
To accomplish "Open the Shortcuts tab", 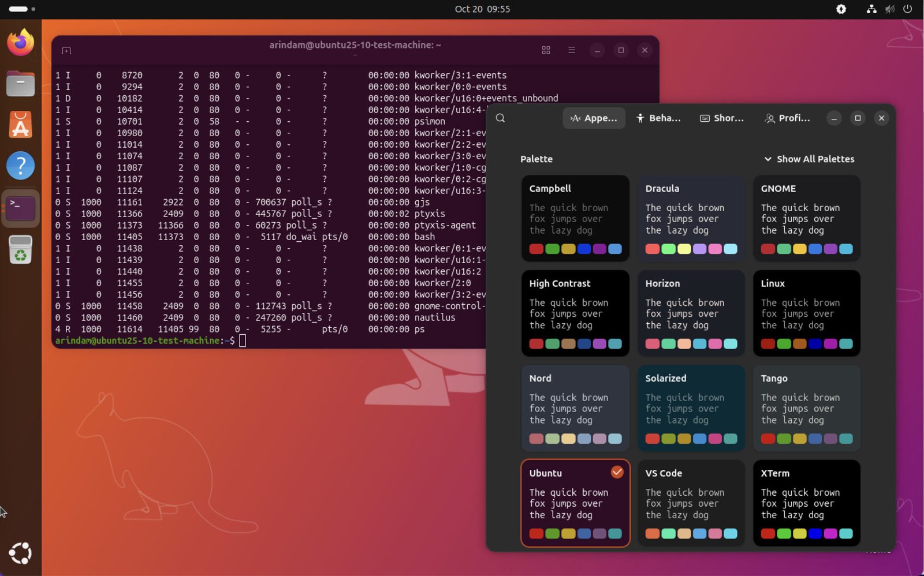I will pyautogui.click(x=722, y=118).
